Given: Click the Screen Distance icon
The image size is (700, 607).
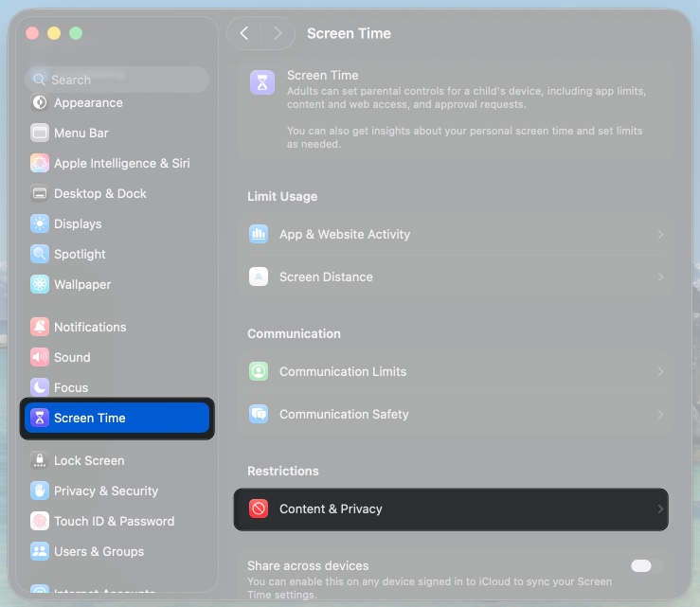Looking at the screenshot, I should pyautogui.click(x=259, y=277).
